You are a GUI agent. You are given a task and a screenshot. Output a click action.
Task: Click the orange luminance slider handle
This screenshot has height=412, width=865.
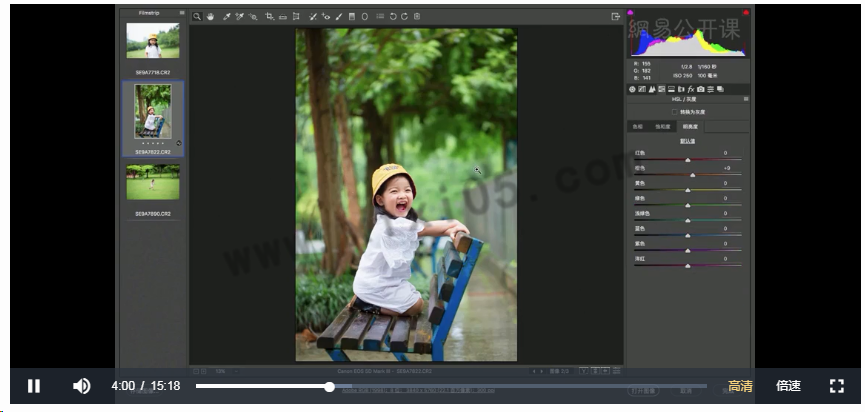[691, 174]
